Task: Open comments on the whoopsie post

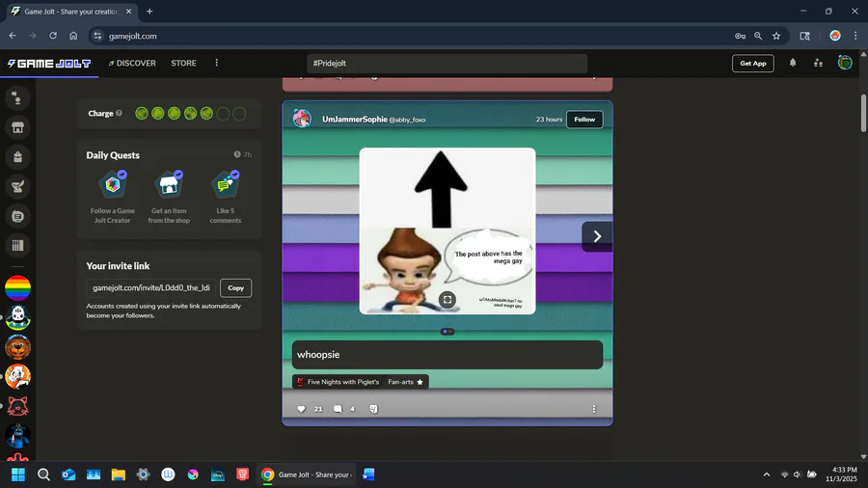Action: [x=338, y=409]
